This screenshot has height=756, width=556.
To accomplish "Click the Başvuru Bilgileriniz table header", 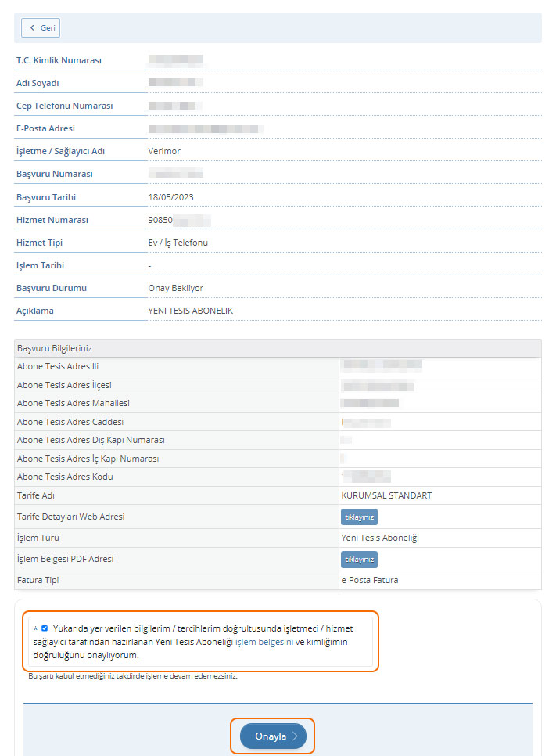I will [x=278, y=348].
